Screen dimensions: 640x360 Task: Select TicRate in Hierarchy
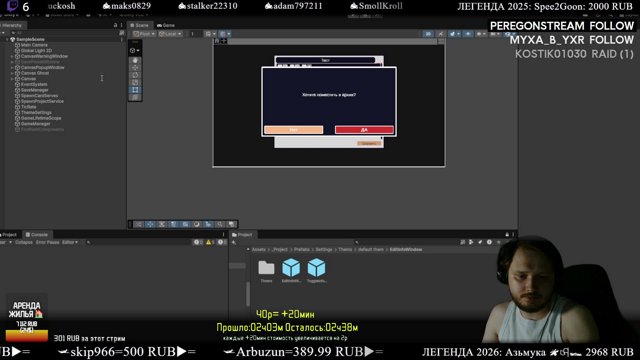29,107
